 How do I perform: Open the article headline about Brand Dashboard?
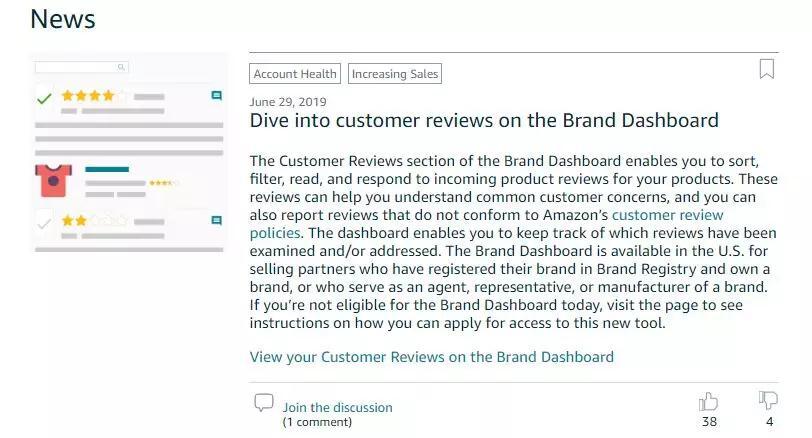[x=484, y=120]
